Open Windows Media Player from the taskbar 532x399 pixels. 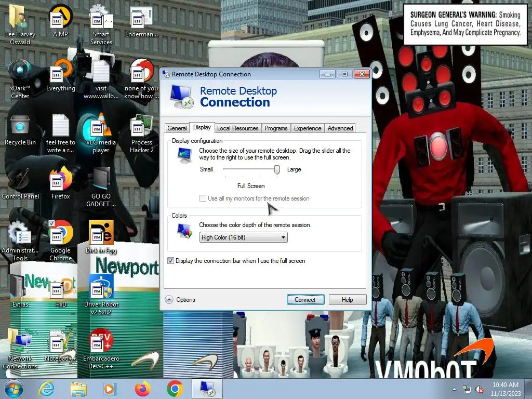click(110, 389)
